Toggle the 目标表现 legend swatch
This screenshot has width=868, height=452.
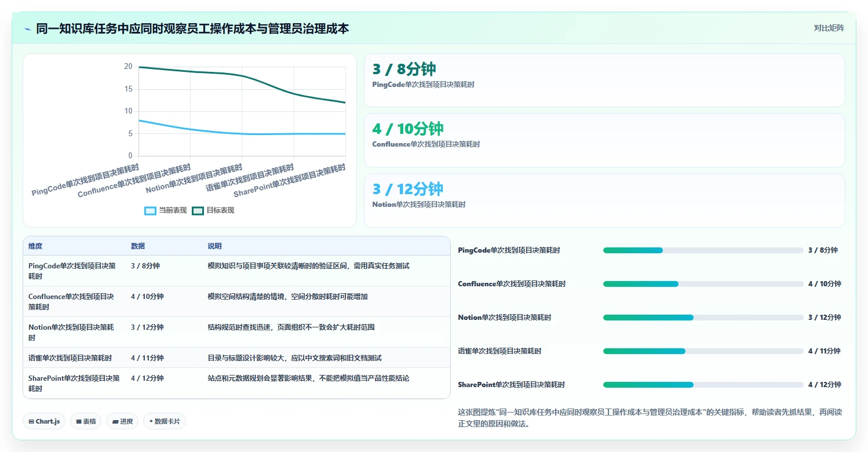(198, 210)
